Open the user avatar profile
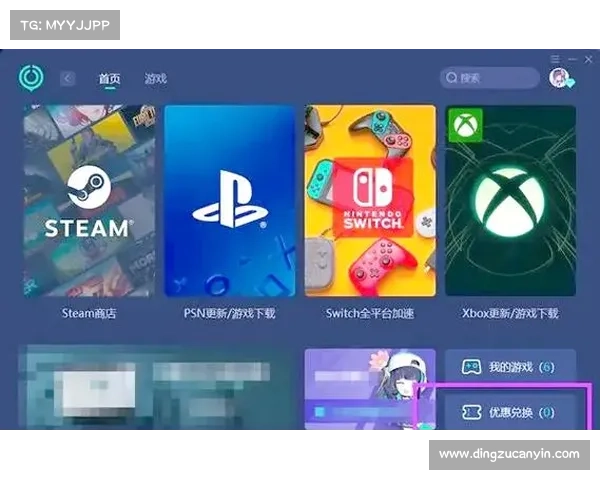This screenshot has height=480, width=600. (x=560, y=78)
